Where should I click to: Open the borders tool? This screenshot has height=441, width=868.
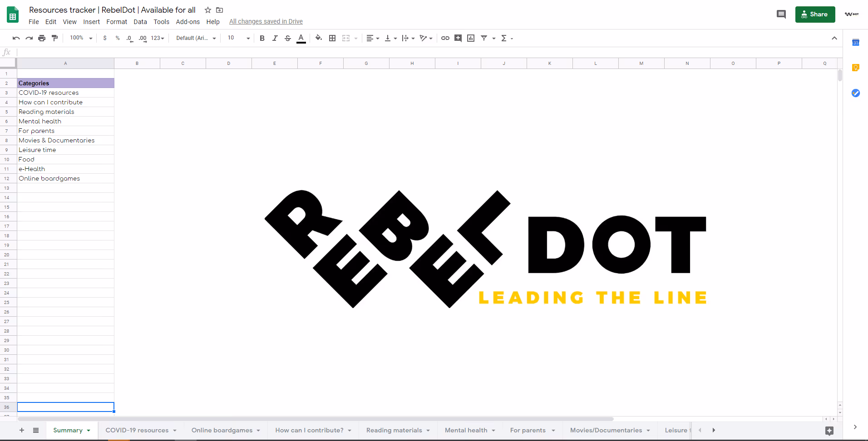[332, 38]
